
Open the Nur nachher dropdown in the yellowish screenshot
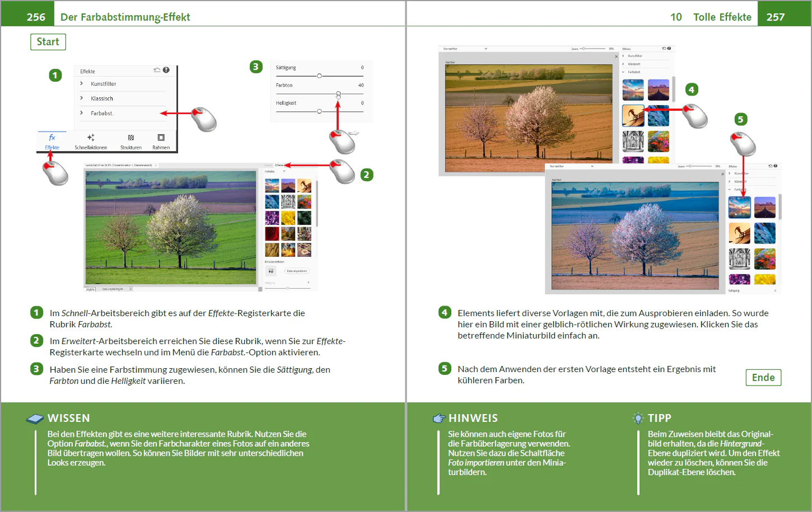coord(465,49)
